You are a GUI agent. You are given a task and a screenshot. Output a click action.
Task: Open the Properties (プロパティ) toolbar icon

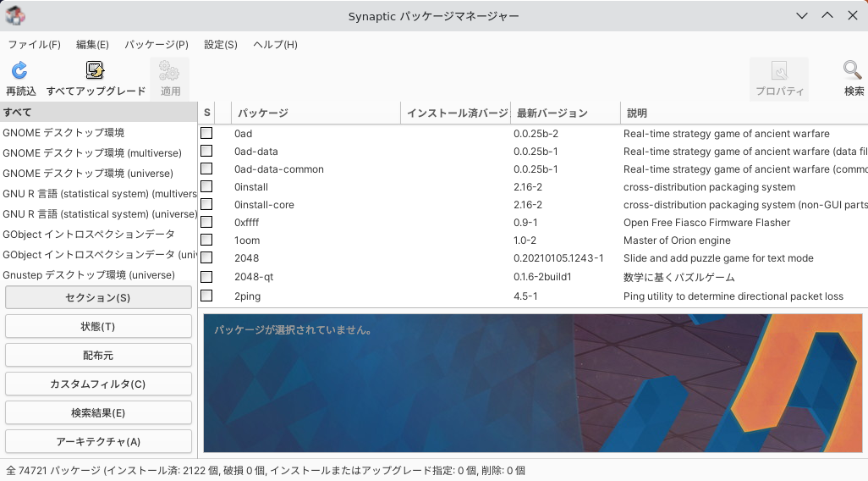[x=779, y=70]
